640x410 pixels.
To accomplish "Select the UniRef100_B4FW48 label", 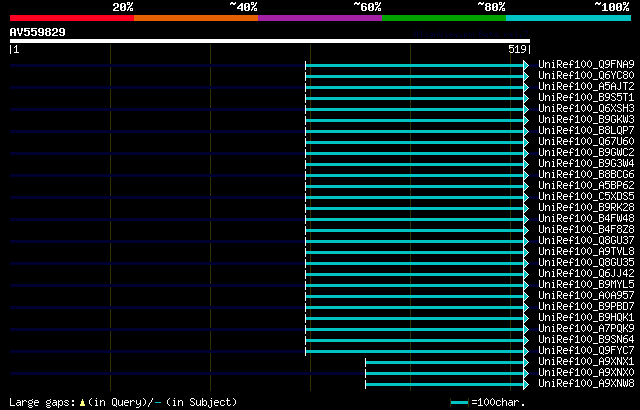I will [x=586, y=219].
